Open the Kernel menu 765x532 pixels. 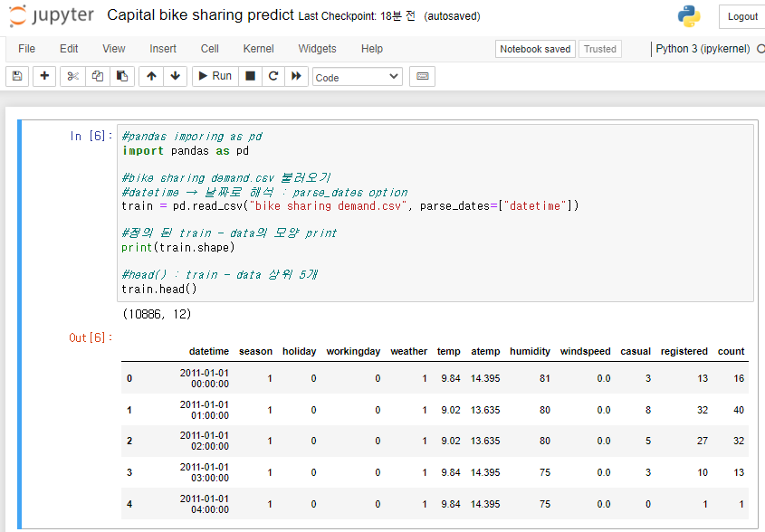pos(259,49)
